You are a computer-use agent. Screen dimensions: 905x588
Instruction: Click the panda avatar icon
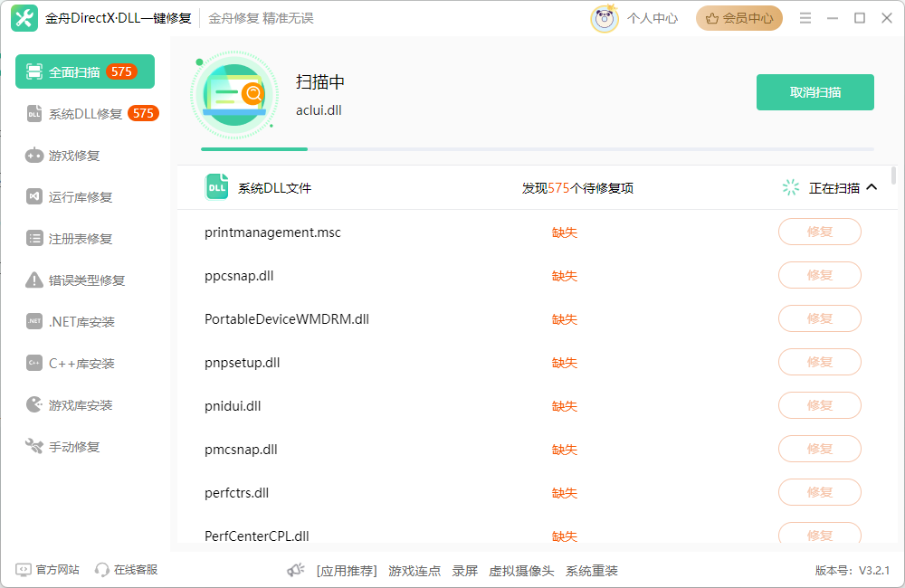605,18
